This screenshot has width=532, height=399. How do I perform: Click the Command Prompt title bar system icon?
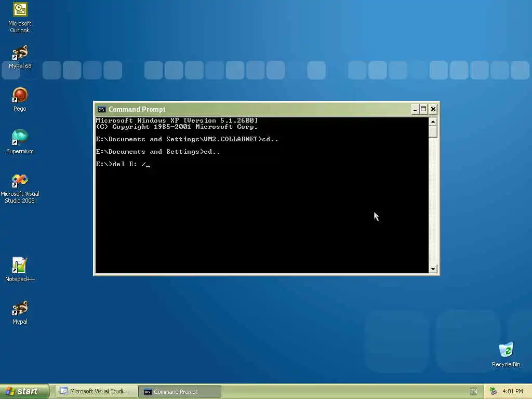pos(101,109)
